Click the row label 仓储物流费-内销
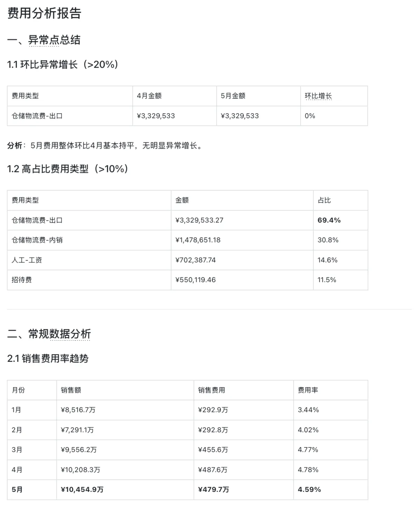 [x=37, y=240]
